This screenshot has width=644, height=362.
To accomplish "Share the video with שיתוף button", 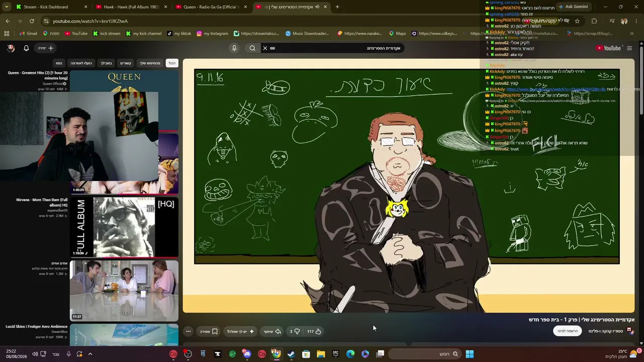I will [272, 331].
